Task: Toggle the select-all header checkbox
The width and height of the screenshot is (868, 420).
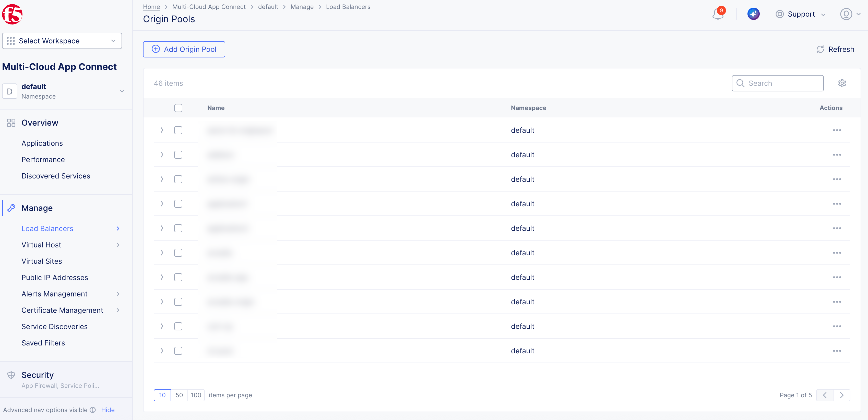Action: coord(178,108)
